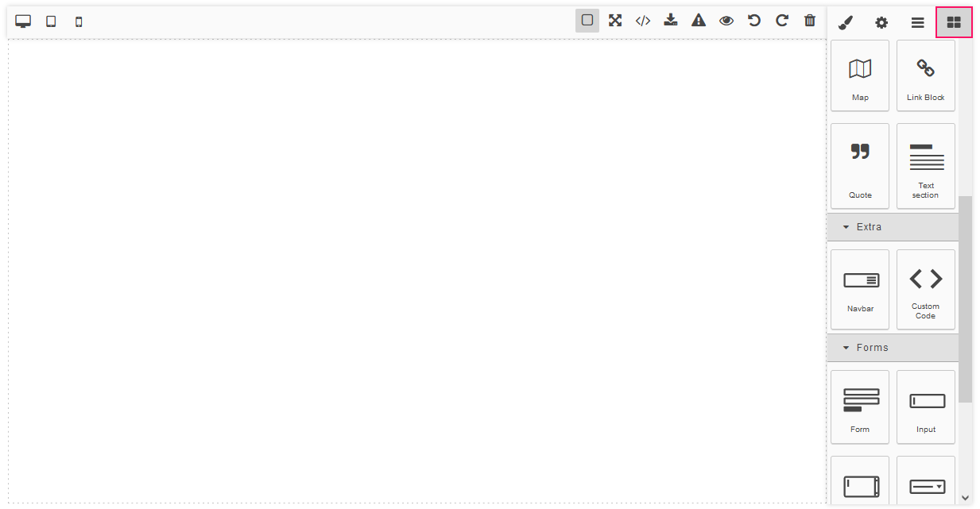Click the 'Forms' category label
The image size is (980, 509).
point(872,348)
